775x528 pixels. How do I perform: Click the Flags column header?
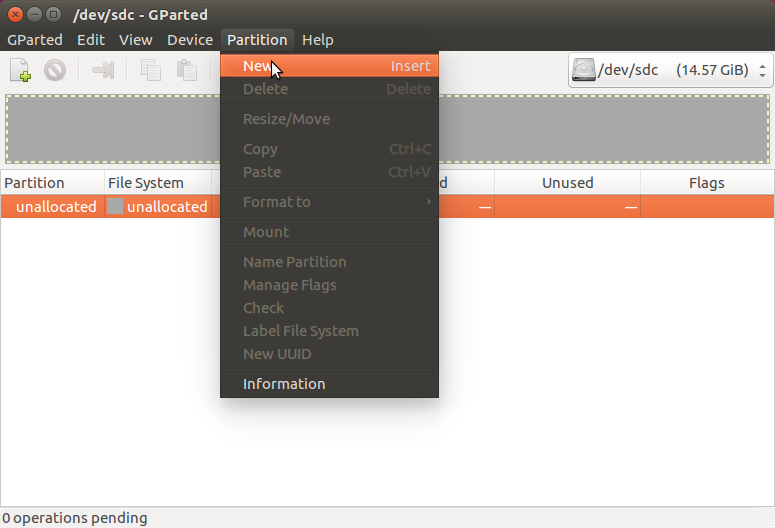(x=707, y=183)
